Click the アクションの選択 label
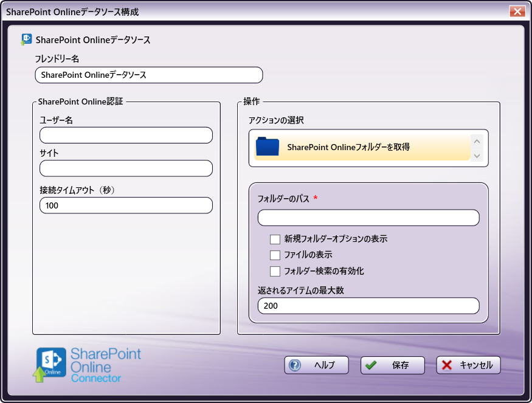Viewport: 532px width, 403px height. coord(276,120)
